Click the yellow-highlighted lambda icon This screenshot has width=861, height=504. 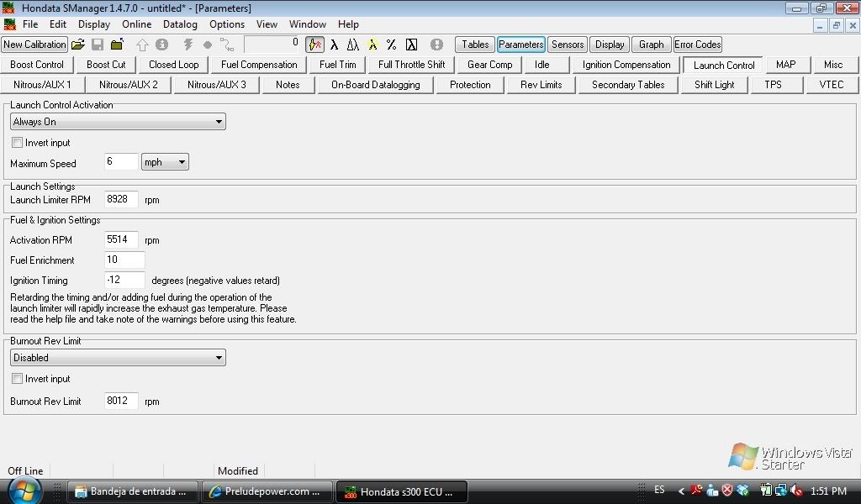372,45
